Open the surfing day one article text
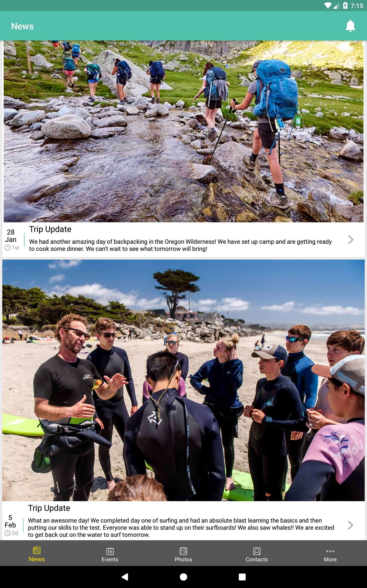367x588 pixels. (181, 528)
